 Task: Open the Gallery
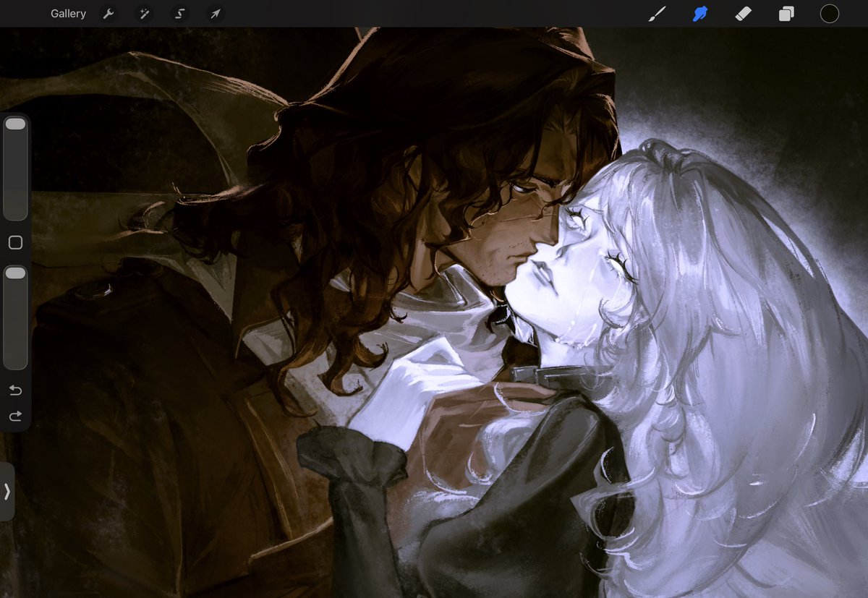click(68, 14)
